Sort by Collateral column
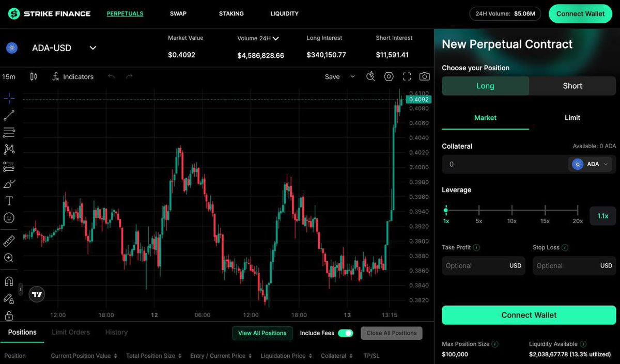This screenshot has width=620, height=364. [337, 356]
